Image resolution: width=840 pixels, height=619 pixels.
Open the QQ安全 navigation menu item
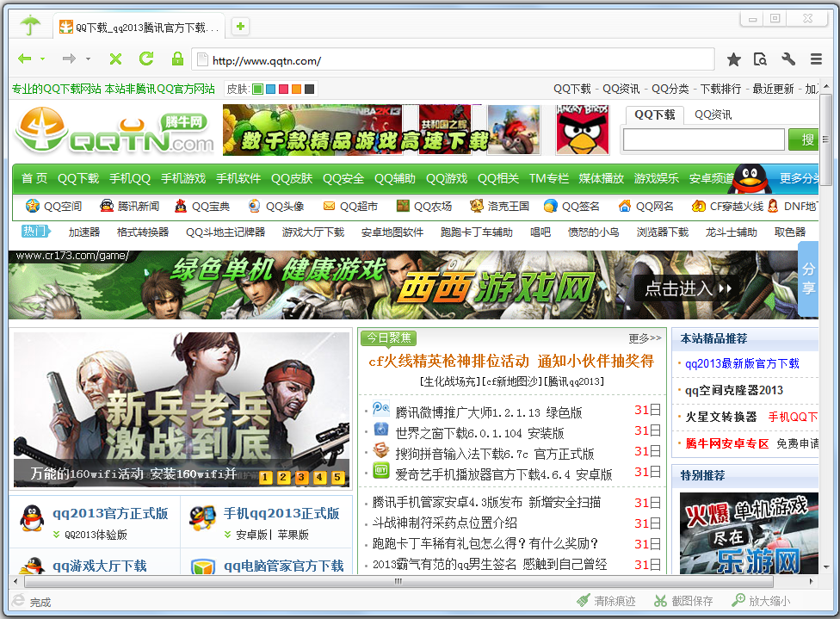pyautogui.click(x=343, y=178)
